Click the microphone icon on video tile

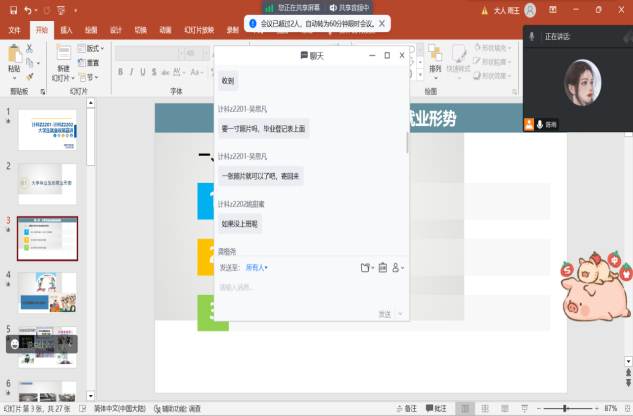pyautogui.click(x=541, y=125)
